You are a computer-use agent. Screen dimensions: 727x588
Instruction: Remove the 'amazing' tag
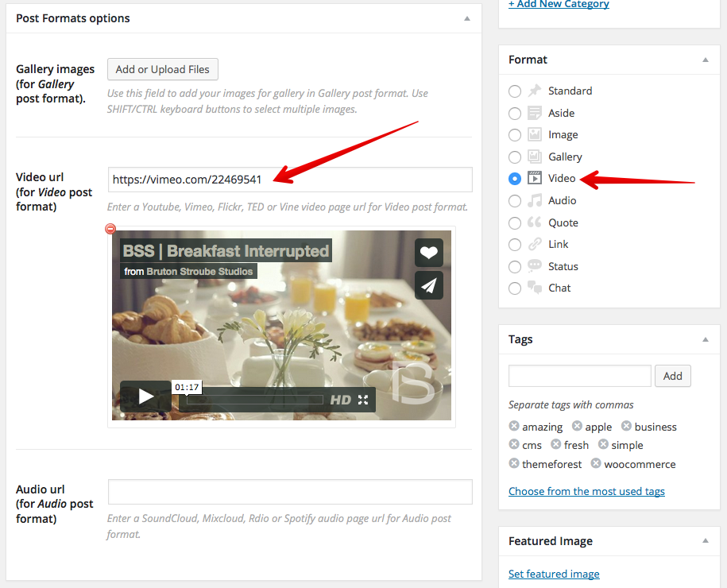tap(514, 427)
